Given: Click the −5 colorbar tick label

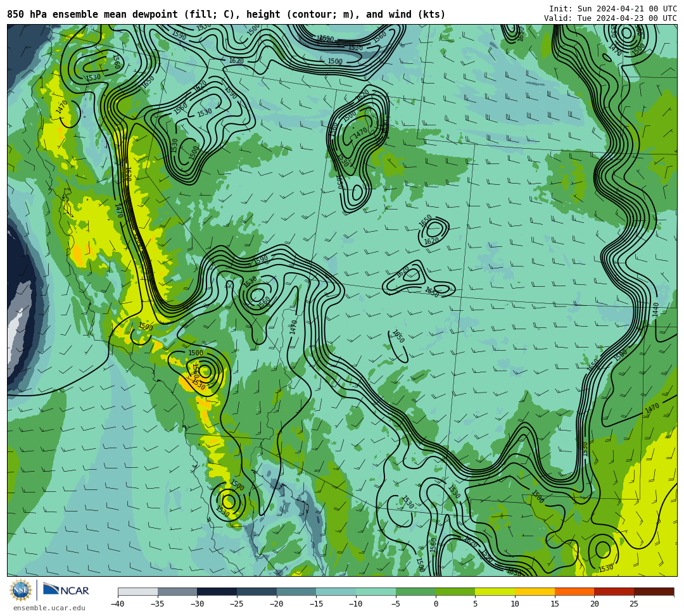Looking at the screenshot, I should (x=396, y=604).
